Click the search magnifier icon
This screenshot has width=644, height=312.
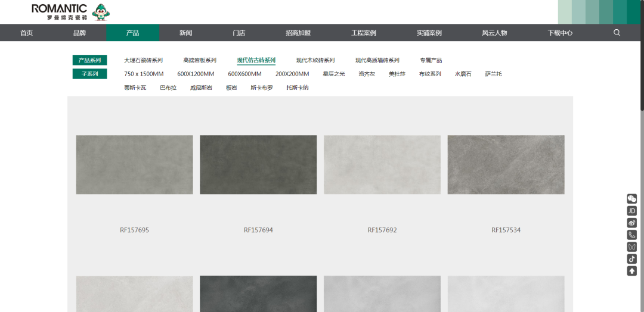617,33
